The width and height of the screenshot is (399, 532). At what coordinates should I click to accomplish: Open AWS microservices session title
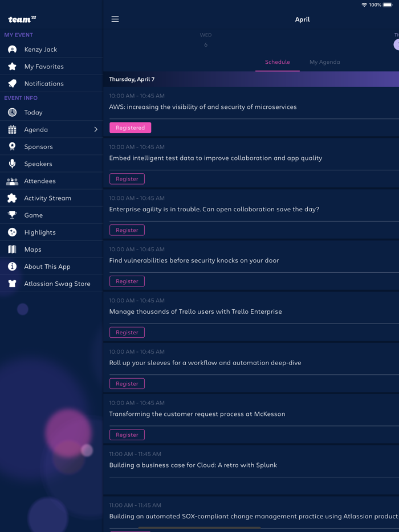pos(203,107)
